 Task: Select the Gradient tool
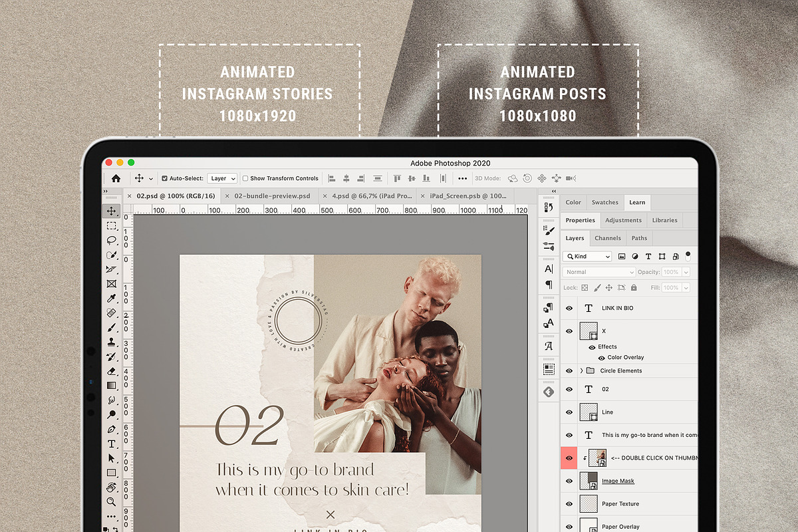(111, 386)
